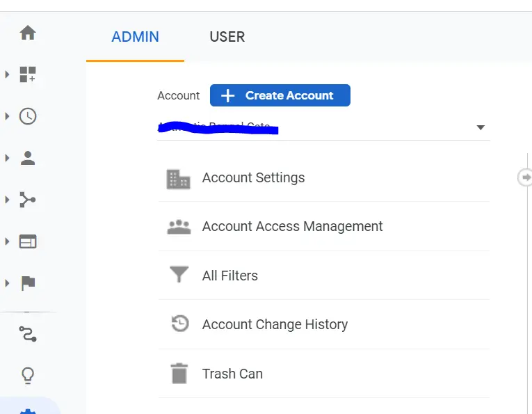532x414 pixels.
Task: Click the Create Account button
Action: click(x=280, y=95)
